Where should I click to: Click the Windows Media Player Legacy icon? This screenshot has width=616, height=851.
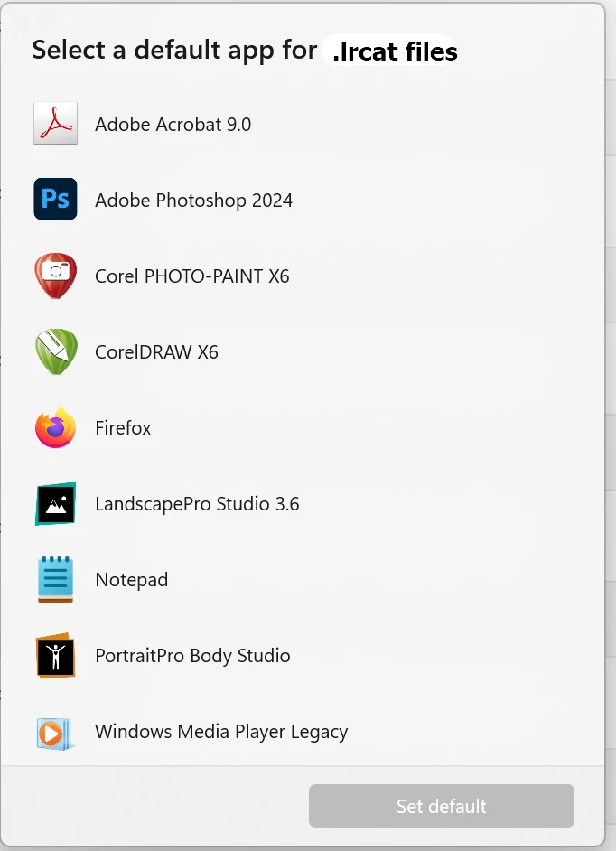54,734
